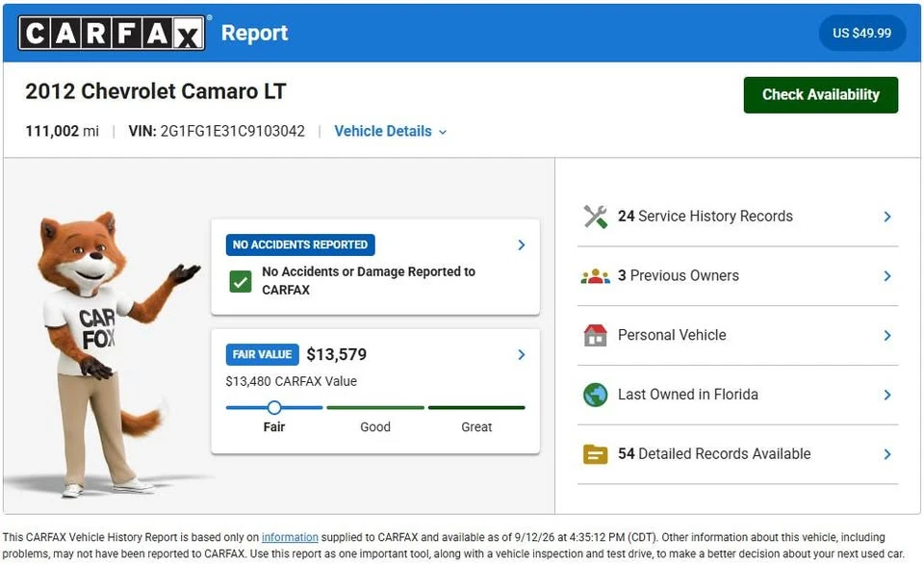The width and height of the screenshot is (924, 564).
Task: Click No Accidents or Damage Reported text
Action: pyautogui.click(x=369, y=280)
